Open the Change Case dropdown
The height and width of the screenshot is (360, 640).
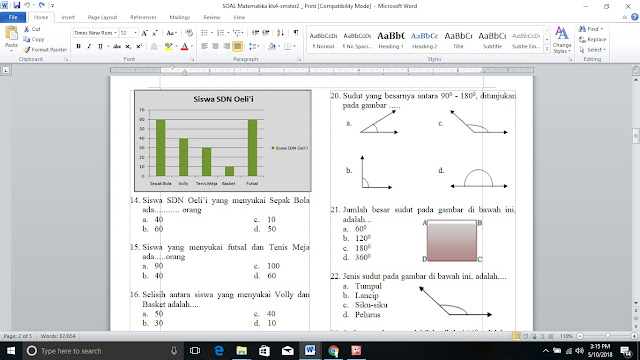171,33
